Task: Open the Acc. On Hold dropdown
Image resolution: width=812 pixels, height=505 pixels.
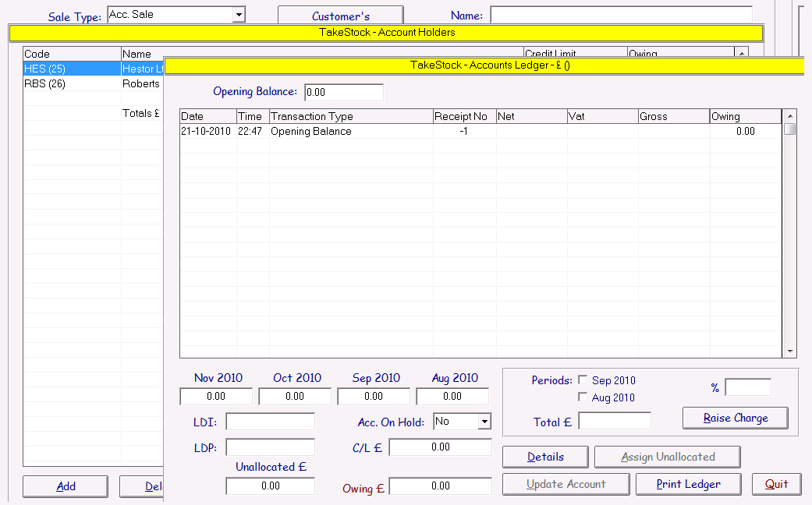Action: (x=484, y=421)
